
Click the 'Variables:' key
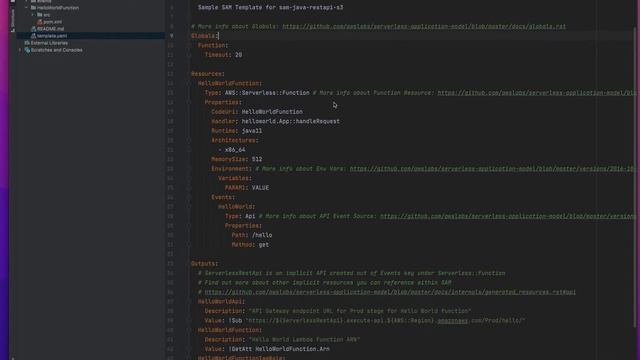[235, 178]
